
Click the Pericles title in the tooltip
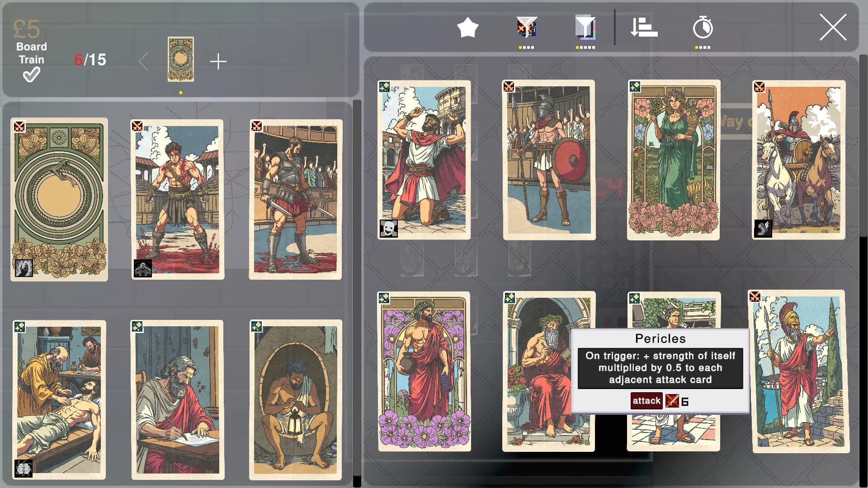tap(660, 338)
